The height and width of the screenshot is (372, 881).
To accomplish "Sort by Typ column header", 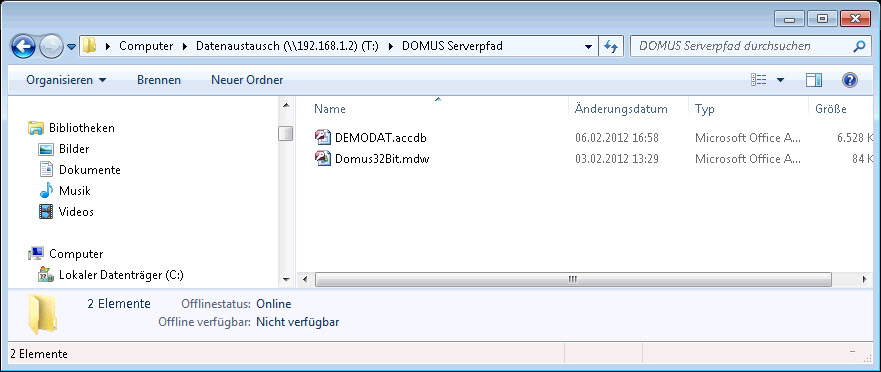I will tap(704, 109).
